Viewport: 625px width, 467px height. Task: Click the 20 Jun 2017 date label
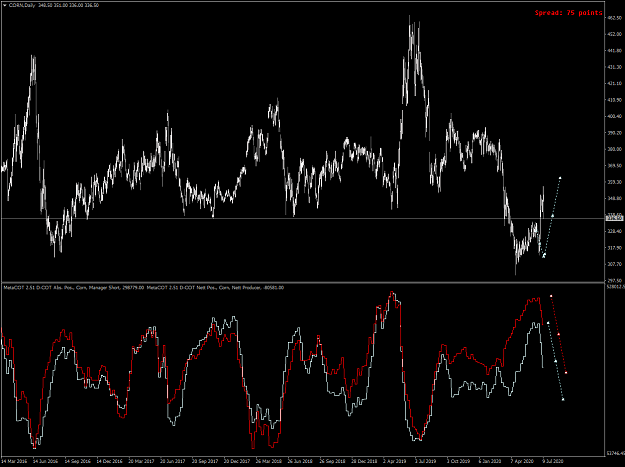tap(173, 461)
